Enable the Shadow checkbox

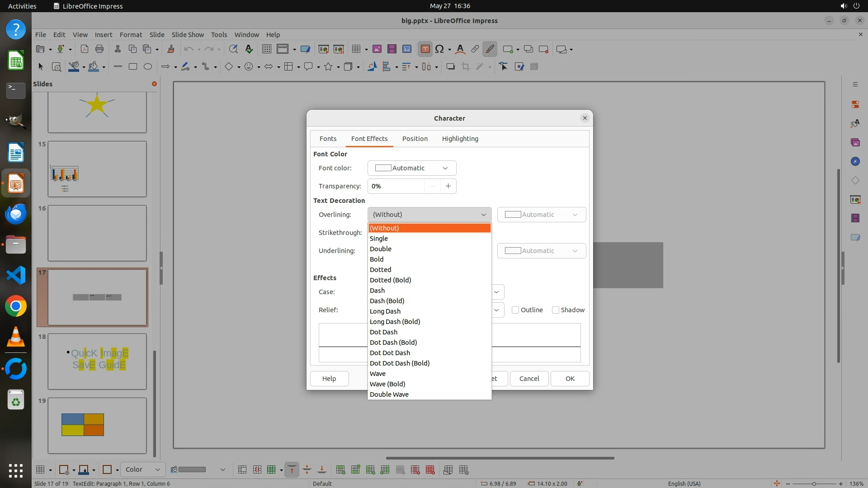(x=556, y=310)
